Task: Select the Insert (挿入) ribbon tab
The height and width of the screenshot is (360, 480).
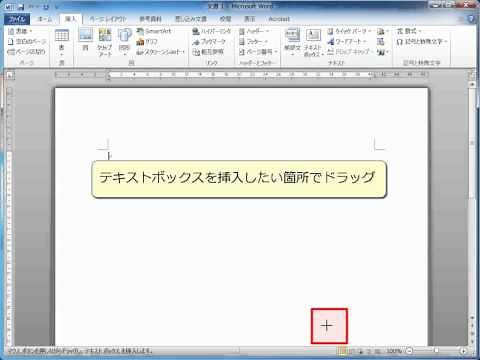Action: click(70, 19)
